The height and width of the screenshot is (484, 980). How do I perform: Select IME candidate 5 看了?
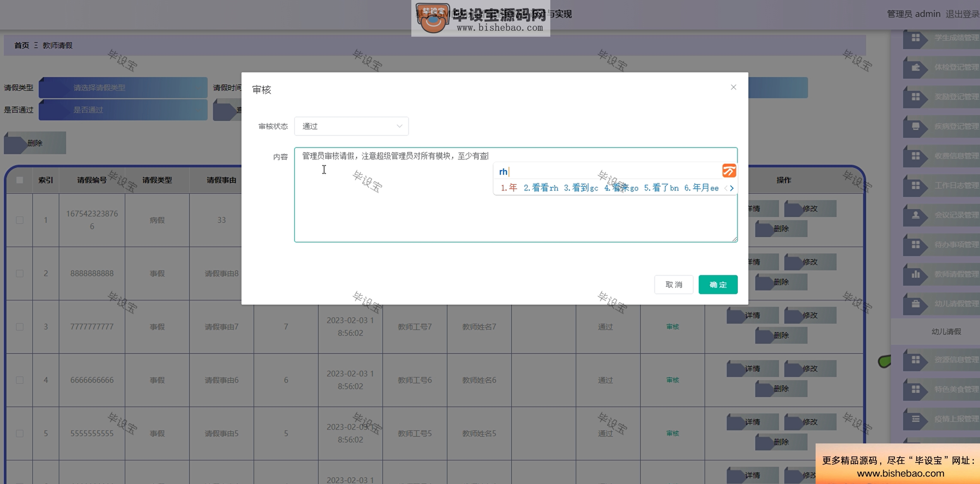[x=661, y=188]
